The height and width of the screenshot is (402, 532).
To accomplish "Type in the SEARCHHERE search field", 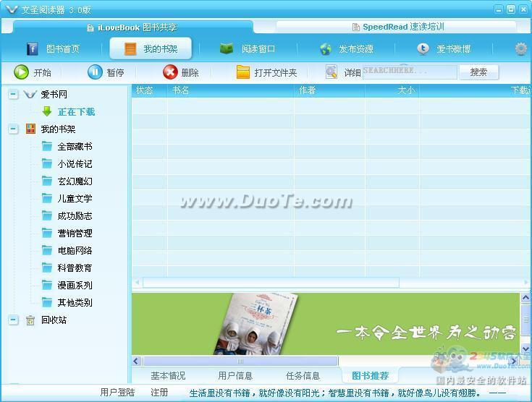I will pyautogui.click(x=409, y=72).
